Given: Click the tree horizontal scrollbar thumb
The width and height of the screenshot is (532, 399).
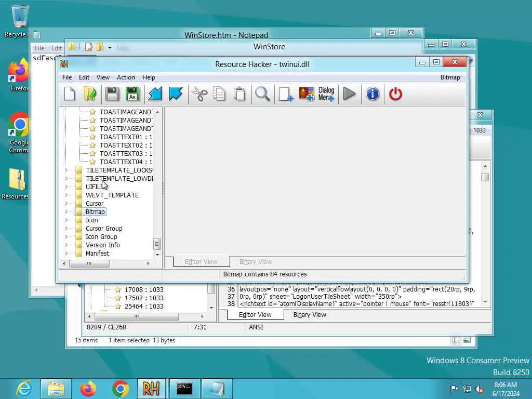Looking at the screenshot, I should coord(89,263).
